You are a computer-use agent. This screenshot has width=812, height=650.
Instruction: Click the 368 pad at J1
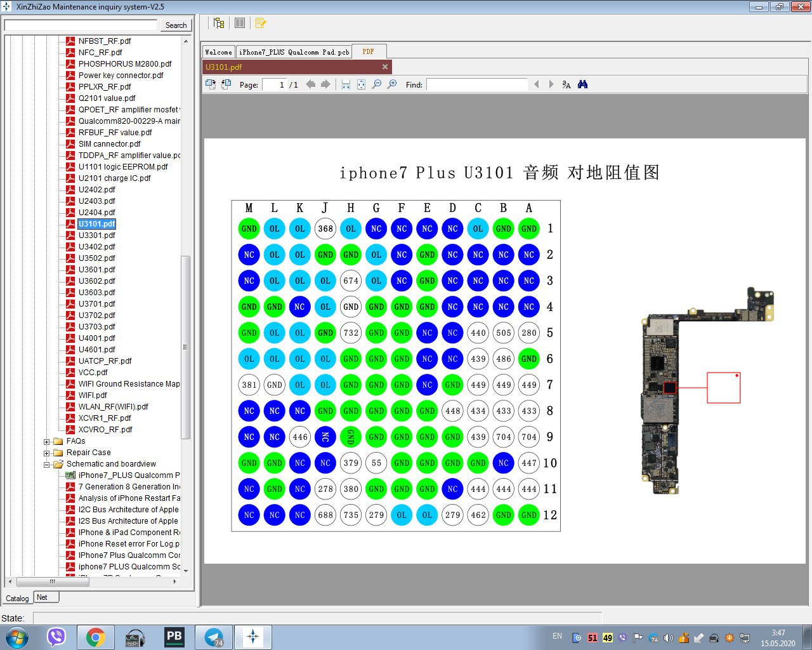(325, 229)
